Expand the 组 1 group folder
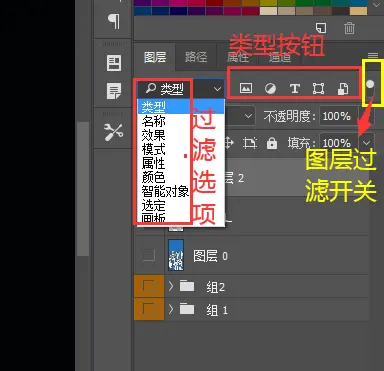 coord(171,309)
